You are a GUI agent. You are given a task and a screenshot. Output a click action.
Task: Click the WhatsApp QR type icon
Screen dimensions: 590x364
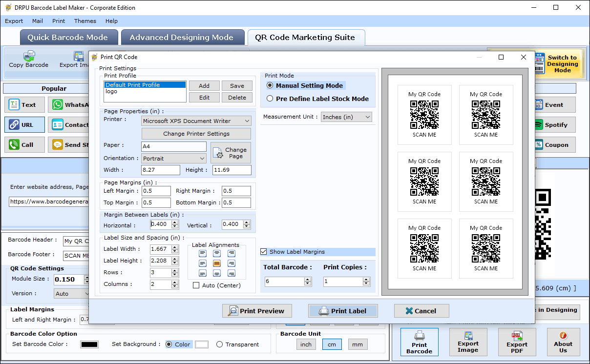(x=58, y=104)
